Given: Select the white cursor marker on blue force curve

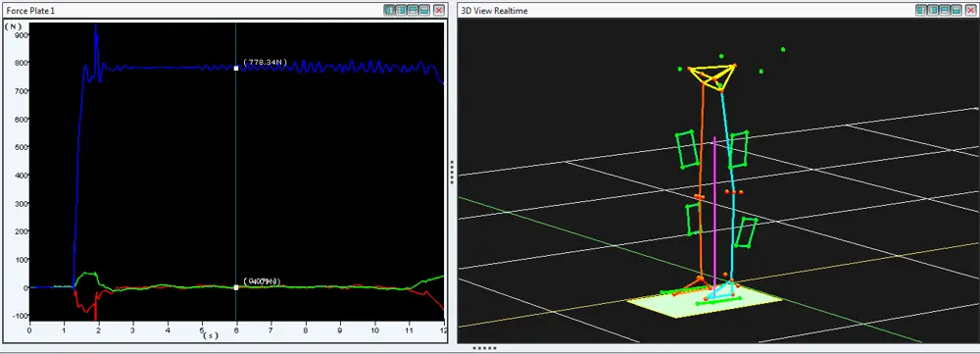Looking at the screenshot, I should [235, 68].
